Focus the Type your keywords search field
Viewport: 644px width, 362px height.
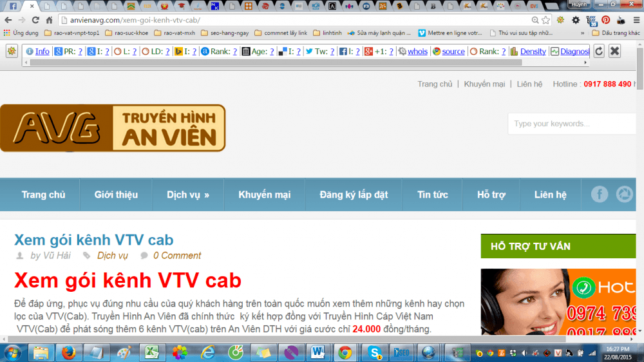coord(572,124)
